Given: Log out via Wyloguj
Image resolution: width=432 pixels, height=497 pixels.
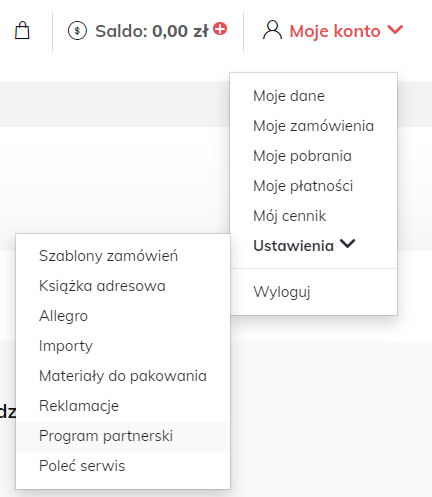Looking at the screenshot, I should click(x=282, y=292).
